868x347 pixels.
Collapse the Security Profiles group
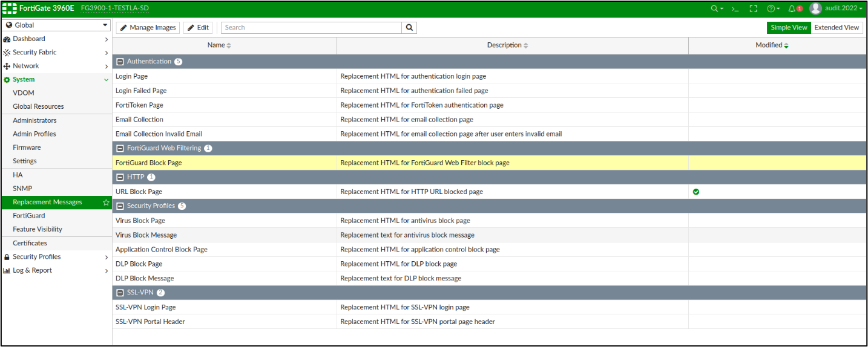tap(120, 206)
